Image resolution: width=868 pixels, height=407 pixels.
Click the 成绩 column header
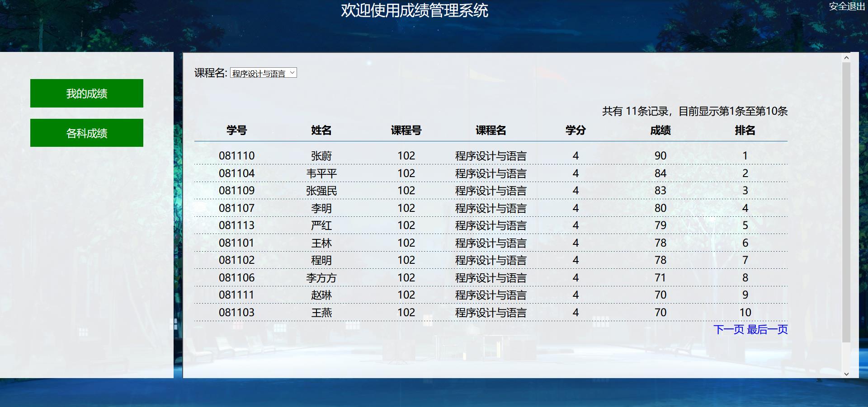(x=660, y=131)
